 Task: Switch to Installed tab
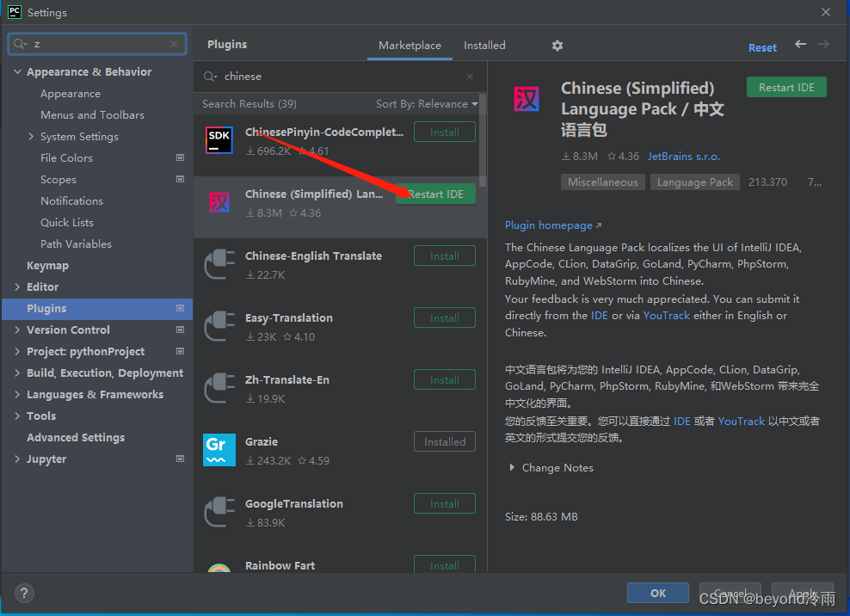484,46
